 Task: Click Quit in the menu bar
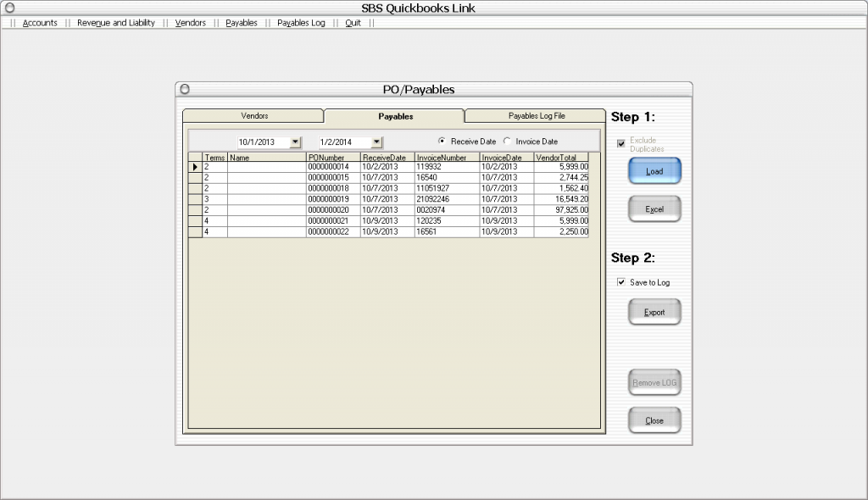[353, 23]
